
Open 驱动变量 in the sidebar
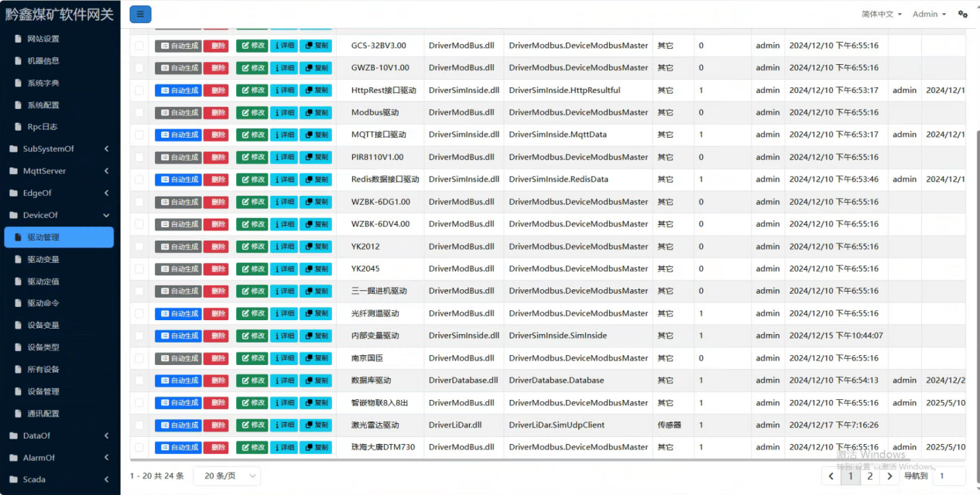click(43, 259)
